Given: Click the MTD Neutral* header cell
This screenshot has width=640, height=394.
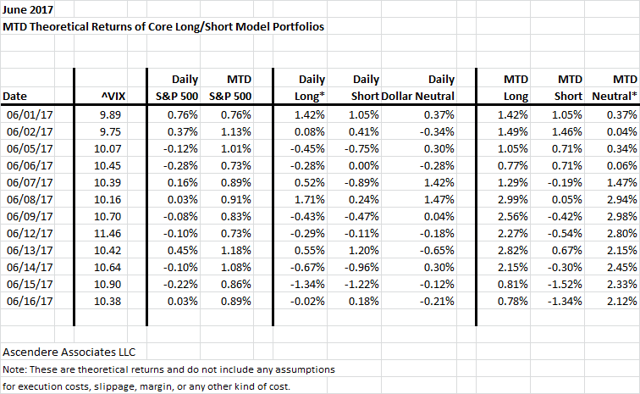Looking at the screenshot, I should click(x=615, y=88).
